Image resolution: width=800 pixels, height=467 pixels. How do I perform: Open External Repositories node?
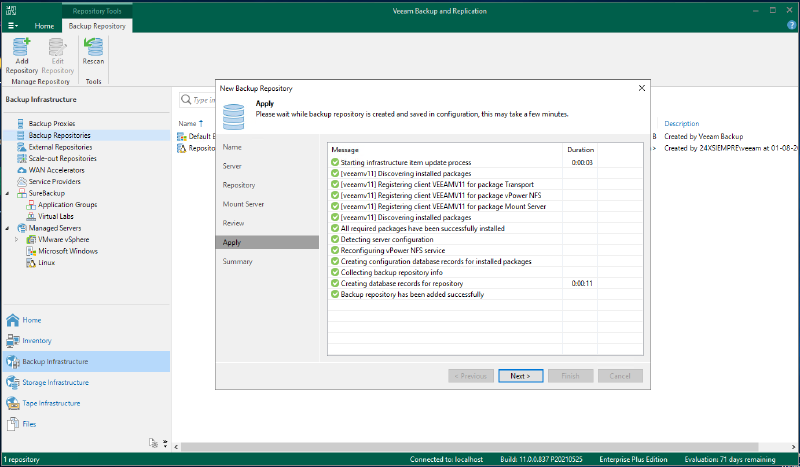(60, 147)
